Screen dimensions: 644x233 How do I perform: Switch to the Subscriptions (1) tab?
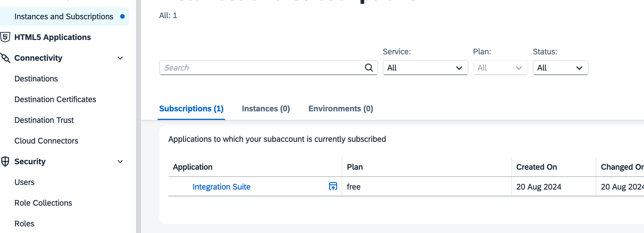coord(191,109)
